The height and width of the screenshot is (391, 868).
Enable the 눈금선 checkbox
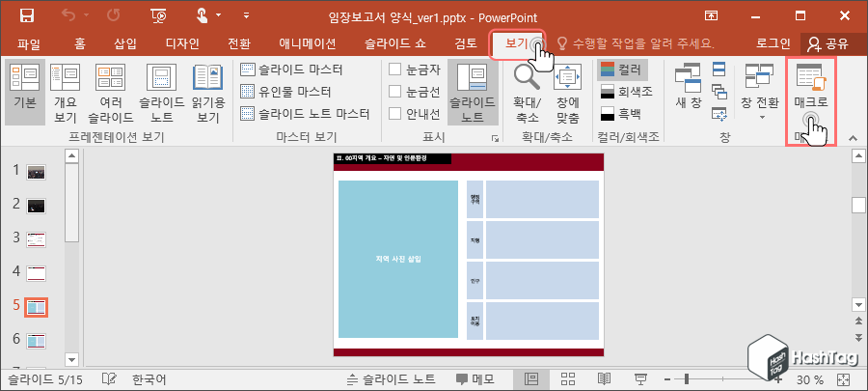pos(394,92)
